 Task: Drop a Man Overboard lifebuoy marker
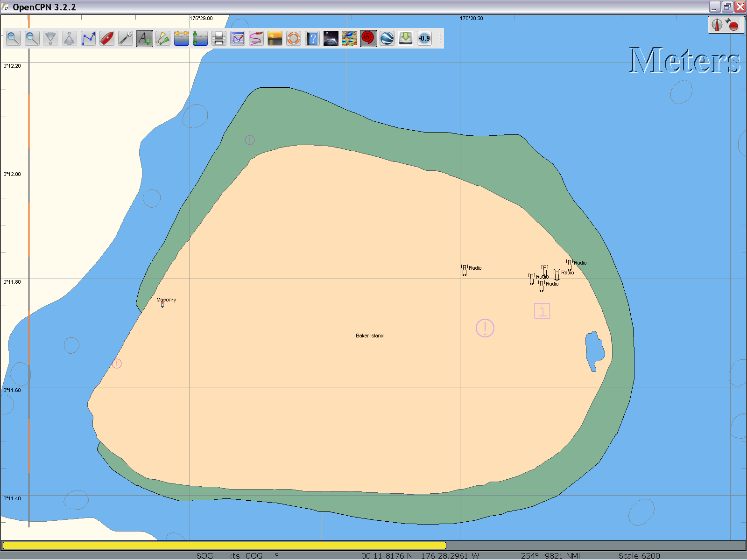pos(294,38)
